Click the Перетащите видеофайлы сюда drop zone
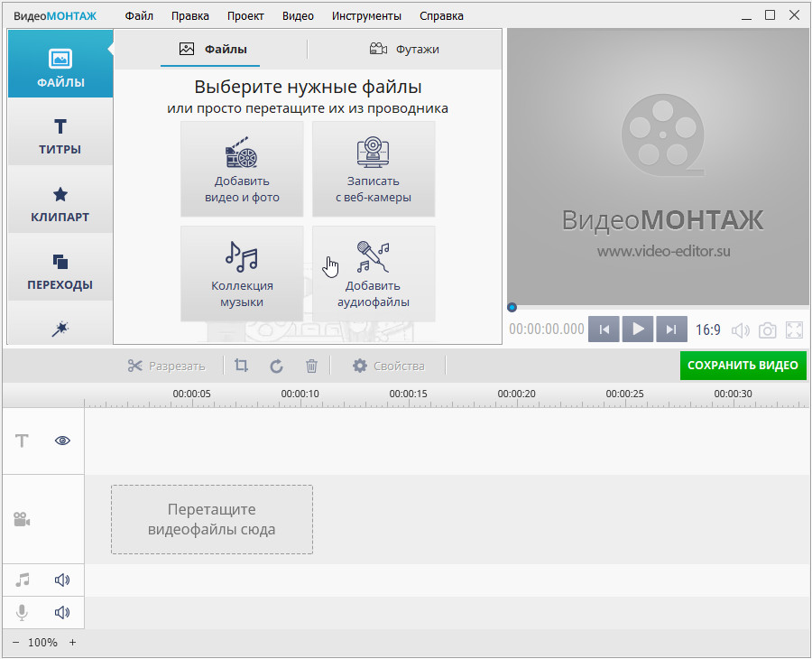The image size is (812, 659). 212,519
